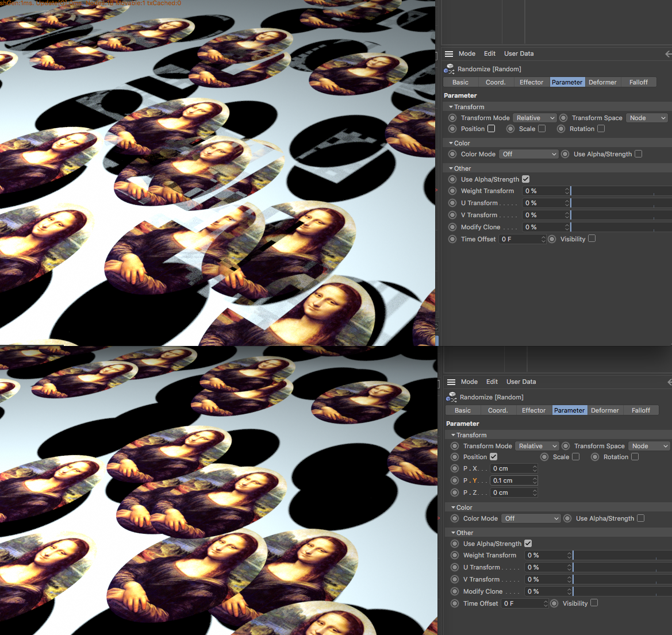Switch to Deformer tab in lower panel
This screenshot has width=672, height=635.
coord(605,410)
